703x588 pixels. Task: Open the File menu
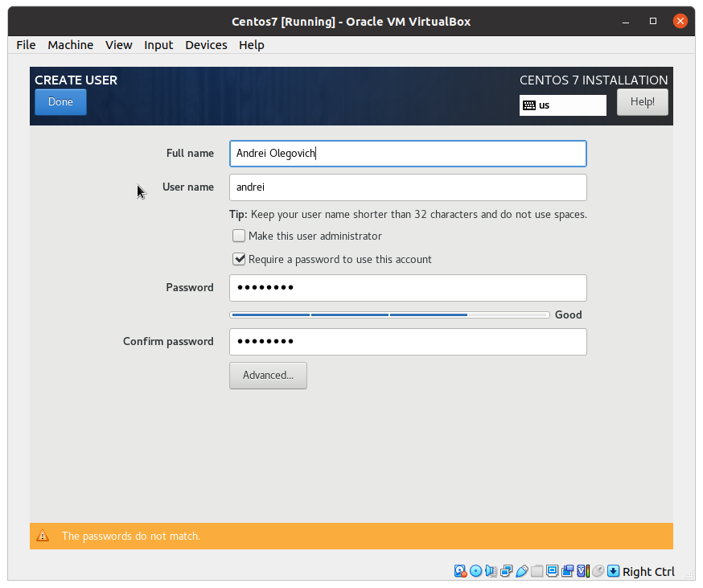click(x=26, y=45)
